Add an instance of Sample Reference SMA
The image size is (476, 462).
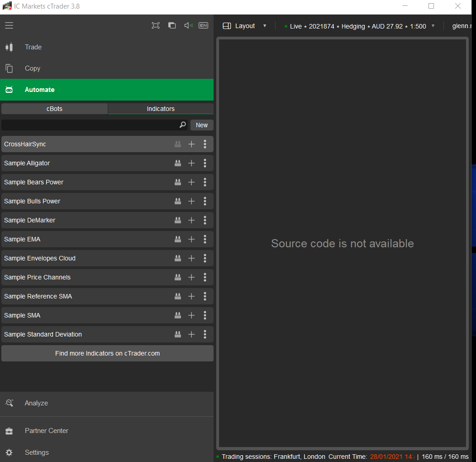click(191, 296)
